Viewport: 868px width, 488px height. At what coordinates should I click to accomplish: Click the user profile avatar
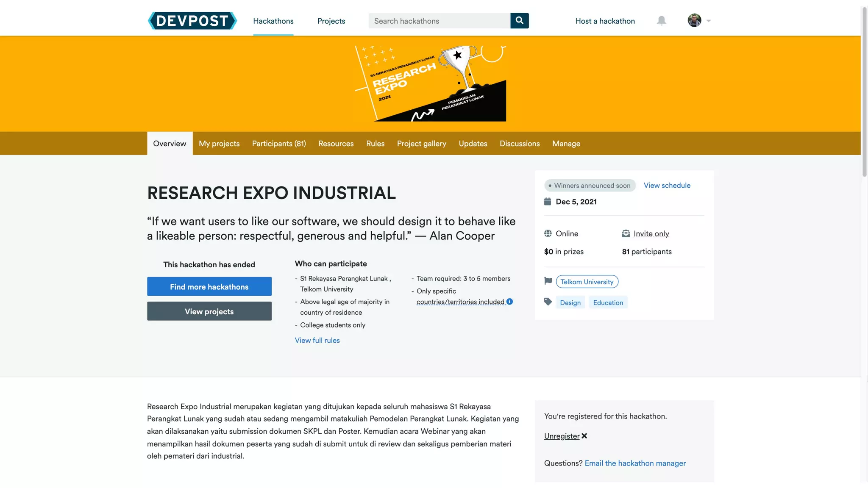coord(694,20)
